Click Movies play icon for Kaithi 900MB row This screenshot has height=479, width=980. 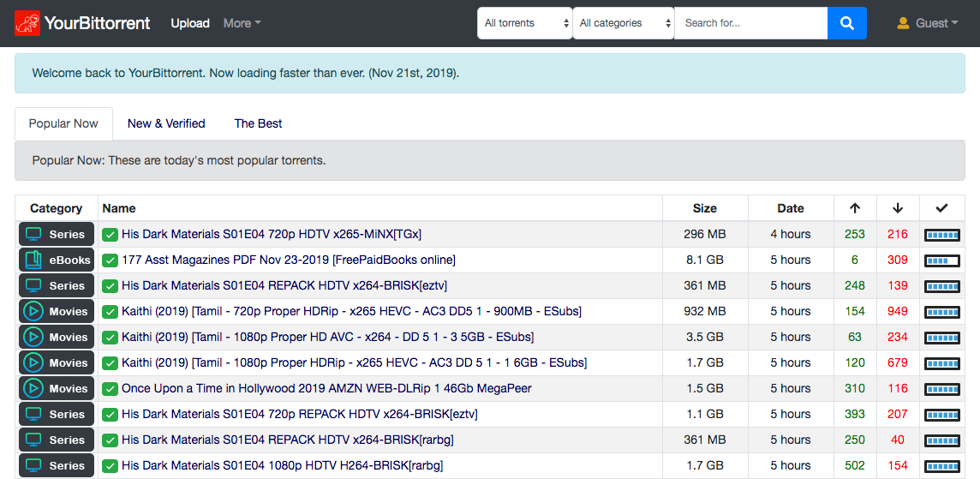coord(33,311)
